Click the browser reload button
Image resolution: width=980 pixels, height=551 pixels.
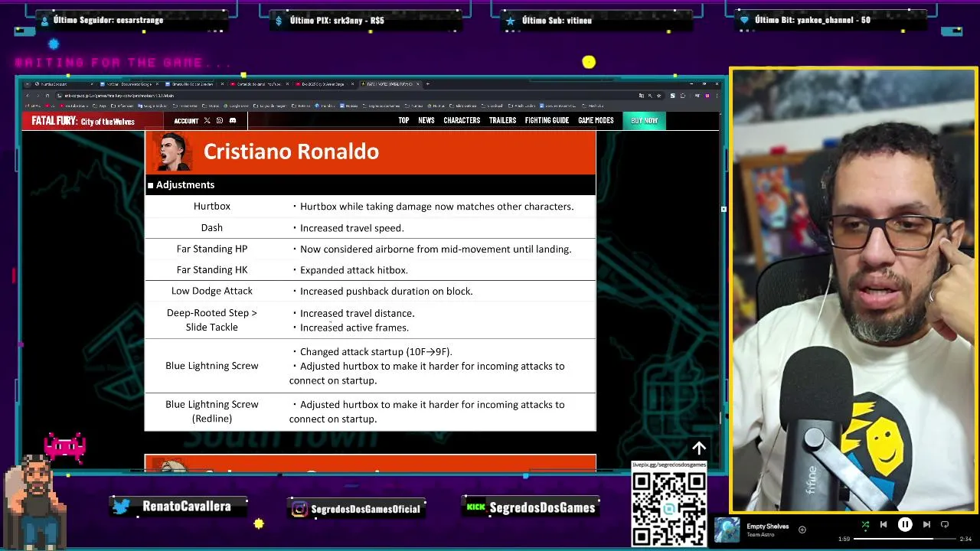tap(47, 96)
